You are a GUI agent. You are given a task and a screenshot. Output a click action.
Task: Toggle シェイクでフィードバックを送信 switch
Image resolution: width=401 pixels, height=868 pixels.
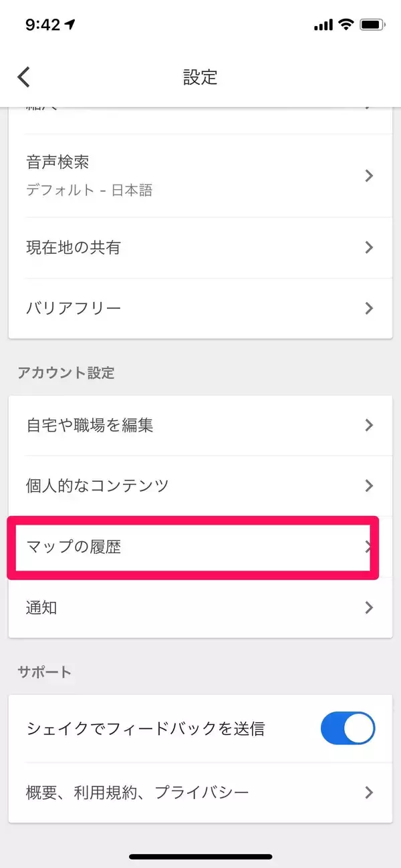(348, 728)
